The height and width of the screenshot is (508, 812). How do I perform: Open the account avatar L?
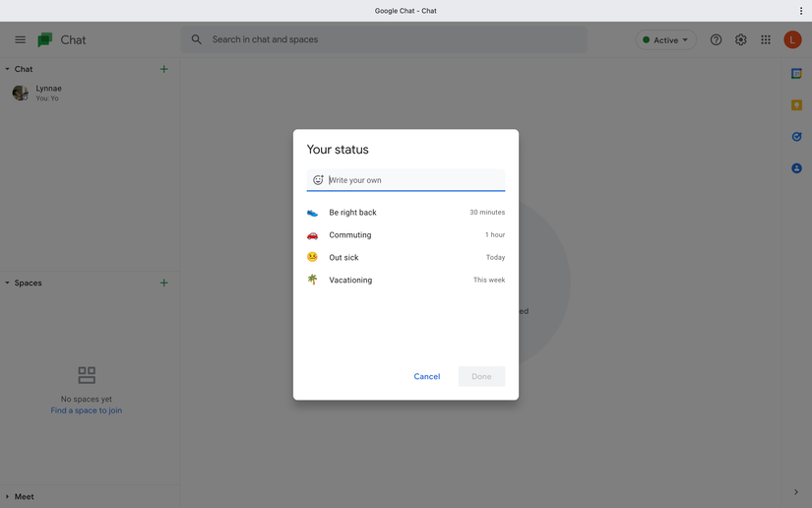pyautogui.click(x=792, y=40)
